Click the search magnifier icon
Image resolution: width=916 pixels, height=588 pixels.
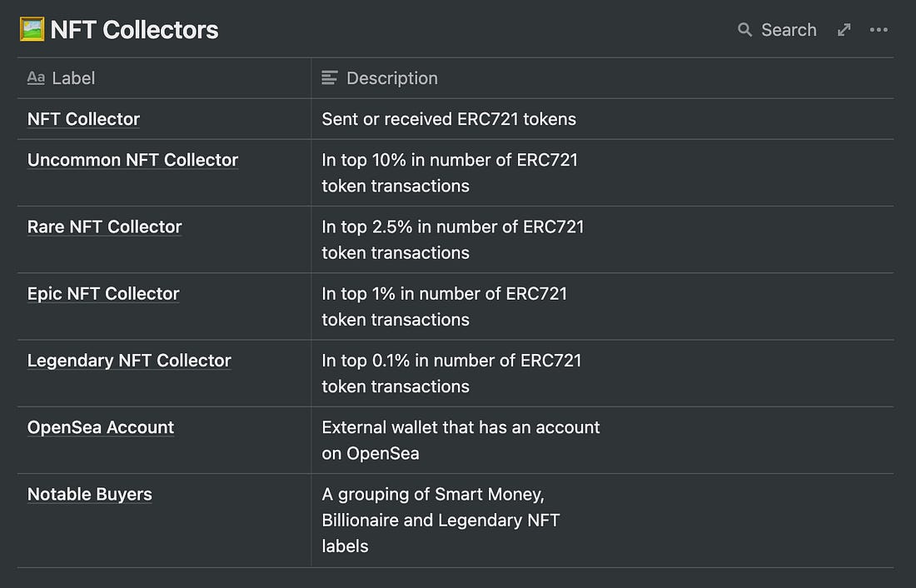[744, 30]
